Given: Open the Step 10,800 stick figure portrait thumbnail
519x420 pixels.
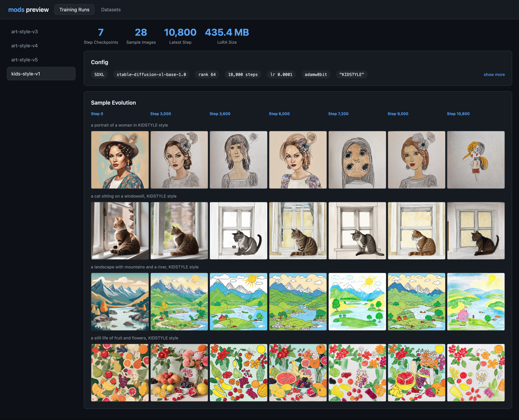Looking at the screenshot, I should (476, 160).
